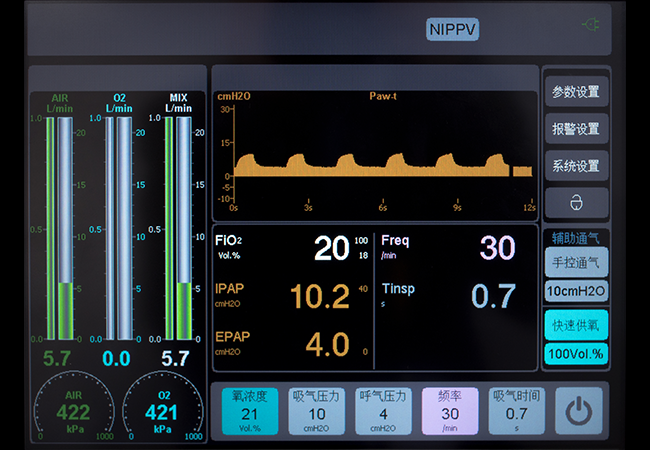
Task: Select the O2 pressure gauge dial
Action: click(160, 412)
